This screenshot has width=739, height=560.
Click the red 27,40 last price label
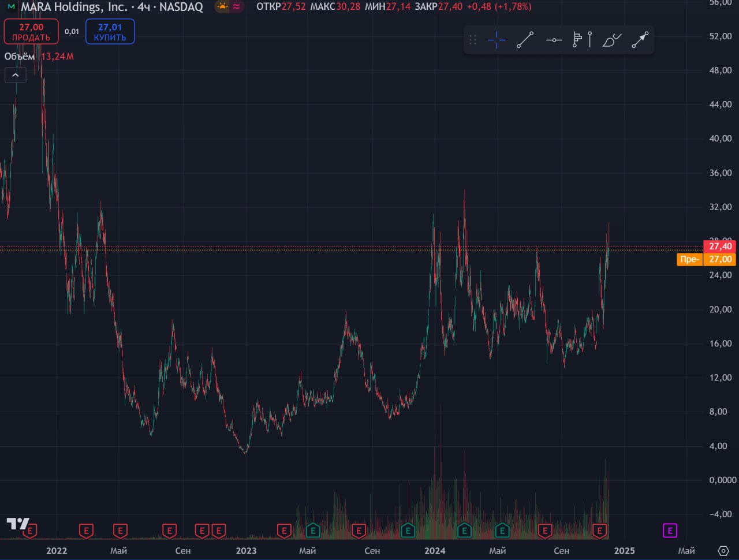point(721,247)
